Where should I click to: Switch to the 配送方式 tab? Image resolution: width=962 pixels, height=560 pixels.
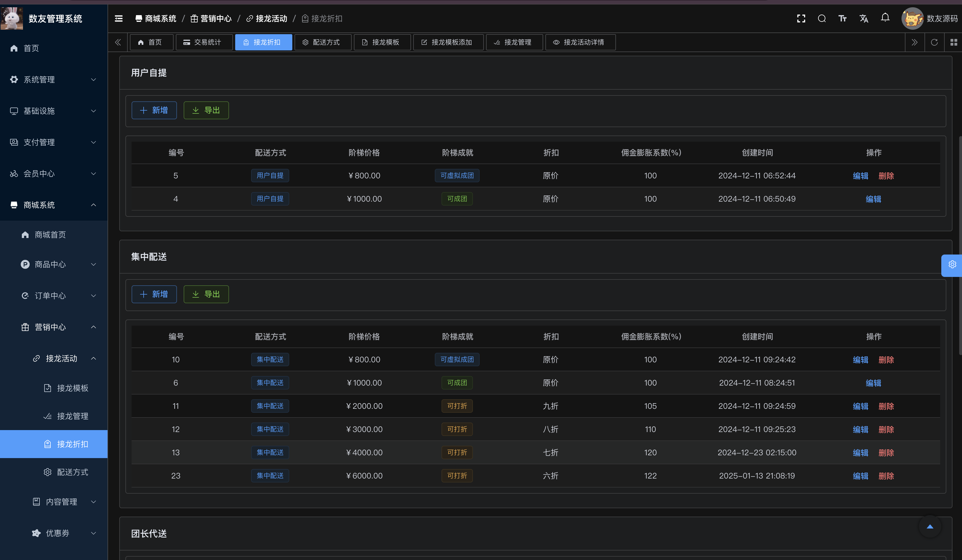pyautogui.click(x=323, y=42)
